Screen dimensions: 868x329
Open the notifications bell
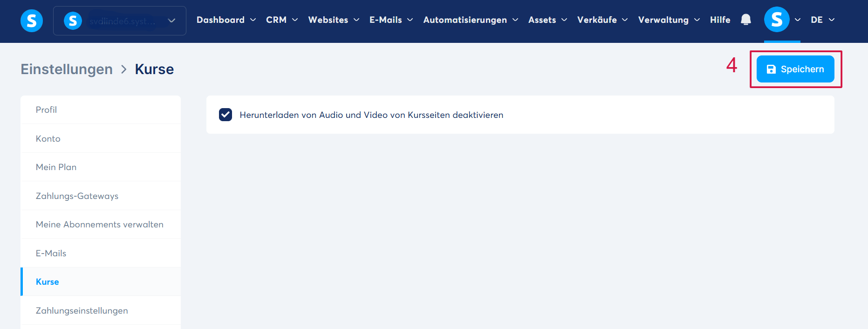(746, 20)
